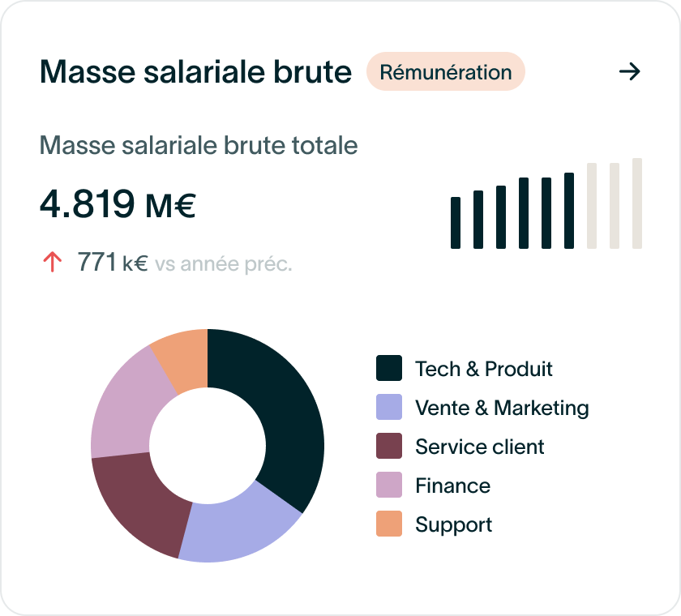The image size is (681, 616).
Task: Open details via the right arrow icon
Action: 629,71
